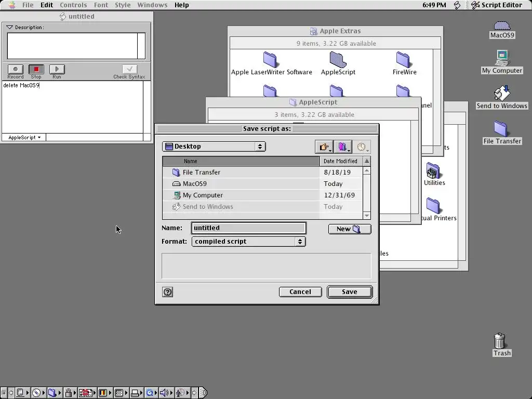Select the Utilities folder icon
Viewport: 532px width, 399px height.
tap(433, 170)
